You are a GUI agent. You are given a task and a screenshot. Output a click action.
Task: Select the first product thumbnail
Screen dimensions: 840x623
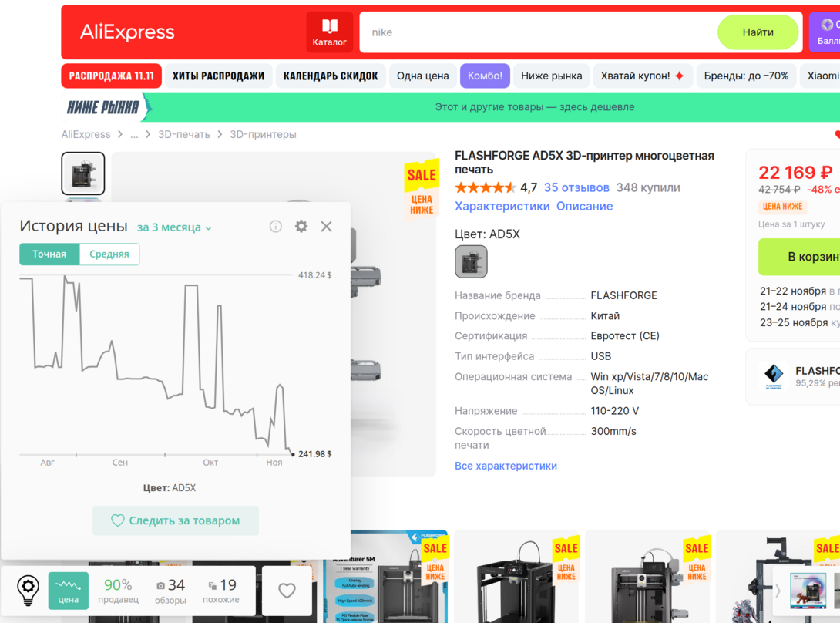[83, 173]
